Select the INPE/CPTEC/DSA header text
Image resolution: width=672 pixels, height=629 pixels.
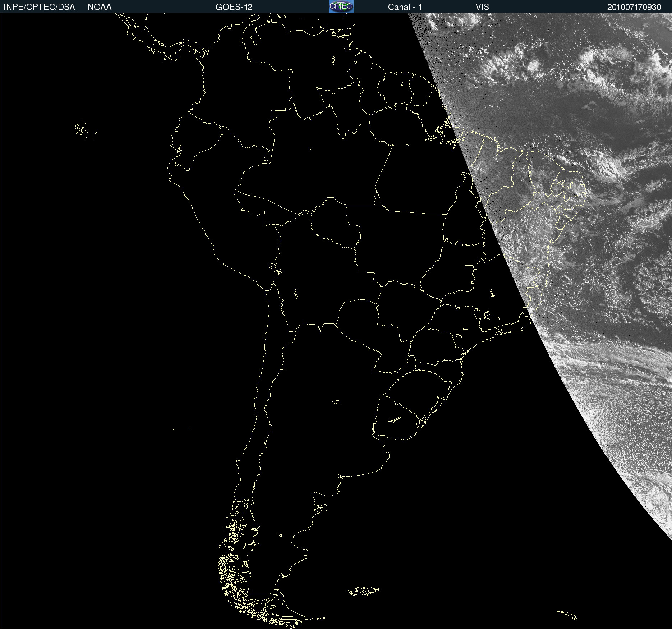tap(39, 7)
